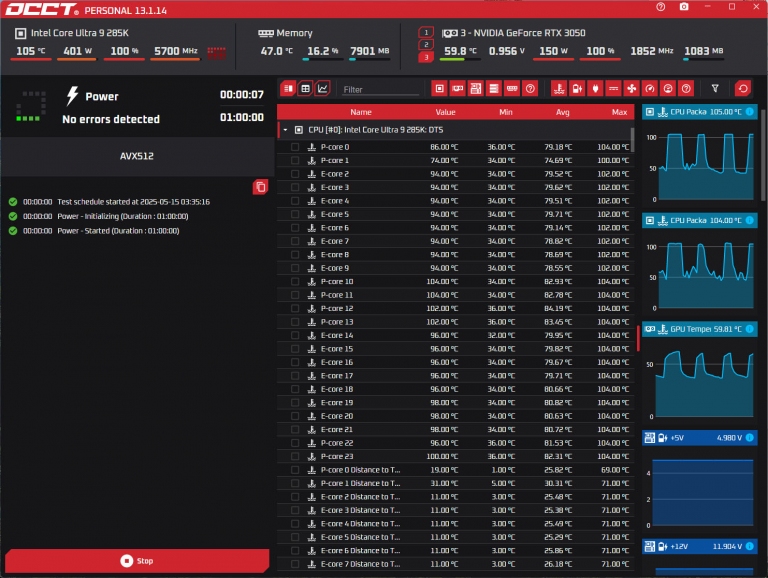Switch to the table view icon

pos(305,89)
